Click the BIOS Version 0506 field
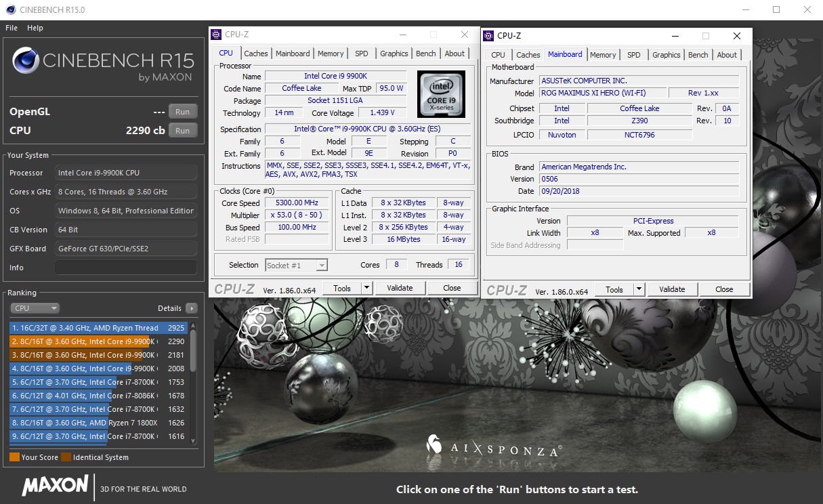 pyautogui.click(x=638, y=179)
